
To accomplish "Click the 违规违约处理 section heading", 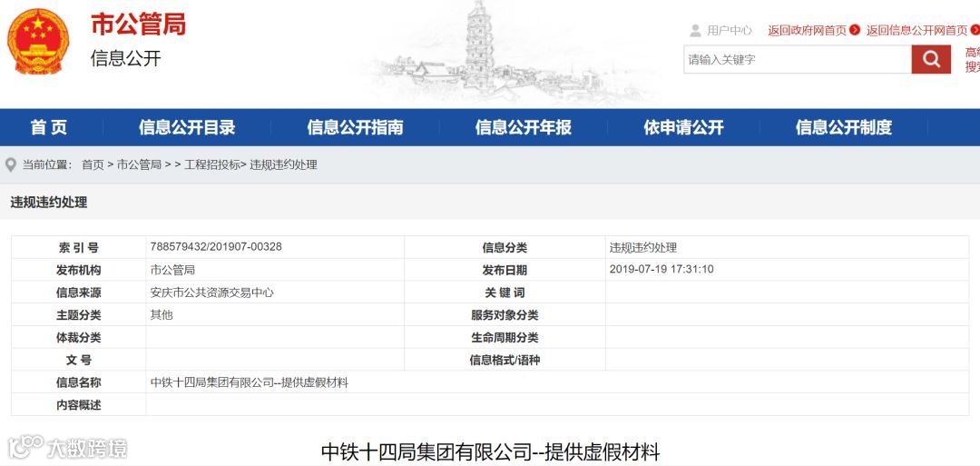I will pyautogui.click(x=49, y=202).
